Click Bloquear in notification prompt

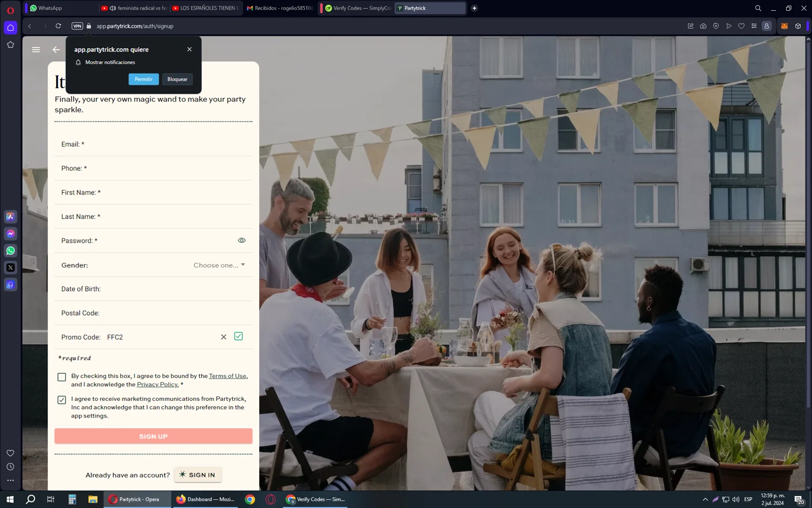pyautogui.click(x=177, y=79)
